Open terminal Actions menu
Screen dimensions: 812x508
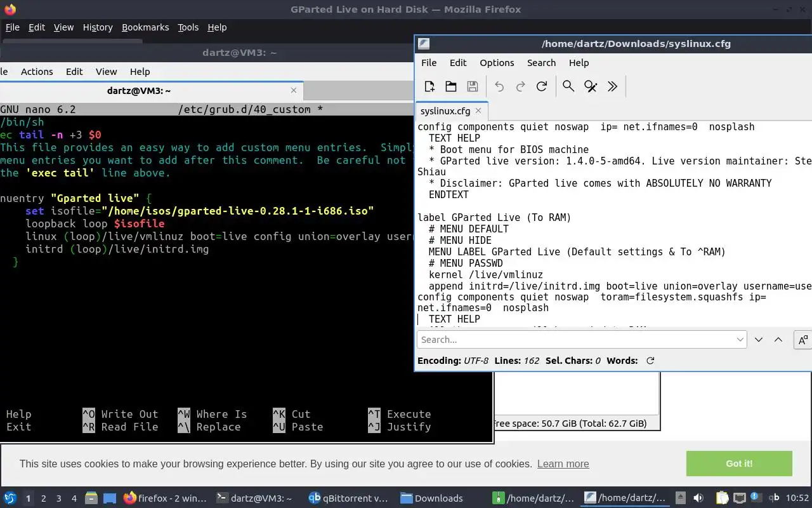(x=37, y=72)
